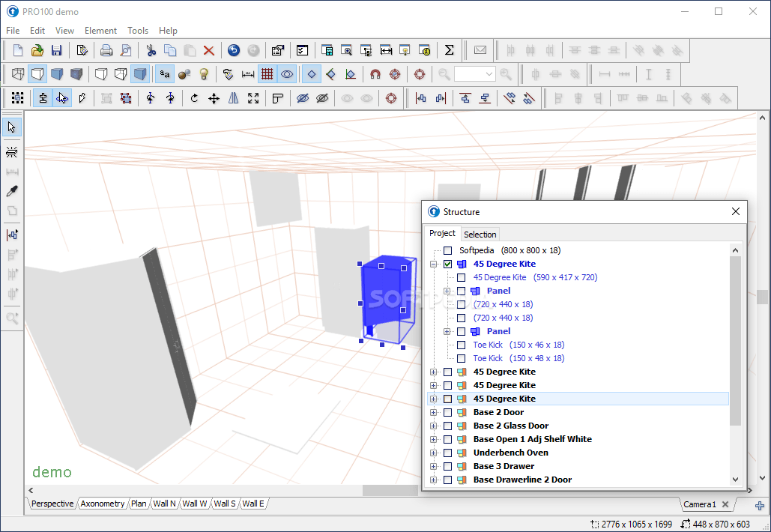Uncheck the 45 Degree Kite checkbox
This screenshot has height=532, width=771.
[448, 264]
